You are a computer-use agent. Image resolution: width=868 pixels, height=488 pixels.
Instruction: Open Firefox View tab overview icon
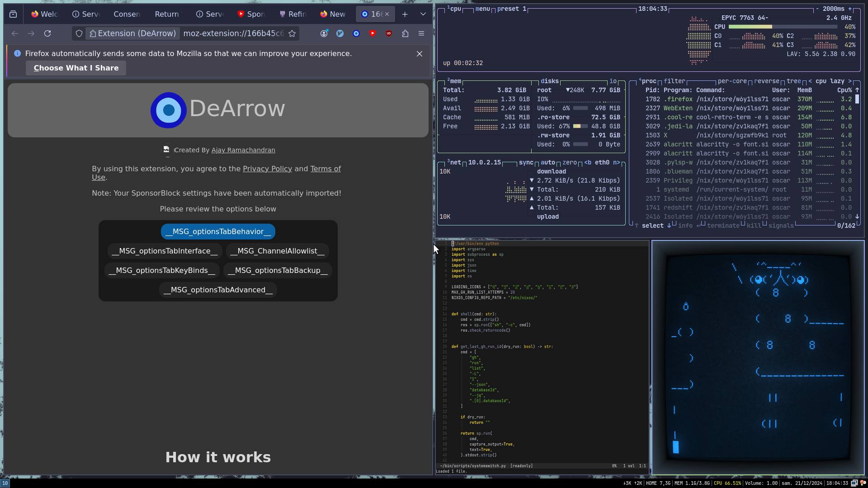(x=13, y=14)
